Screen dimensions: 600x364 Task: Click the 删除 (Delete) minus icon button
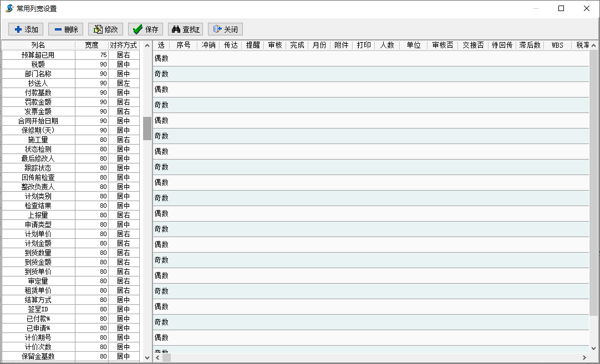[65, 29]
